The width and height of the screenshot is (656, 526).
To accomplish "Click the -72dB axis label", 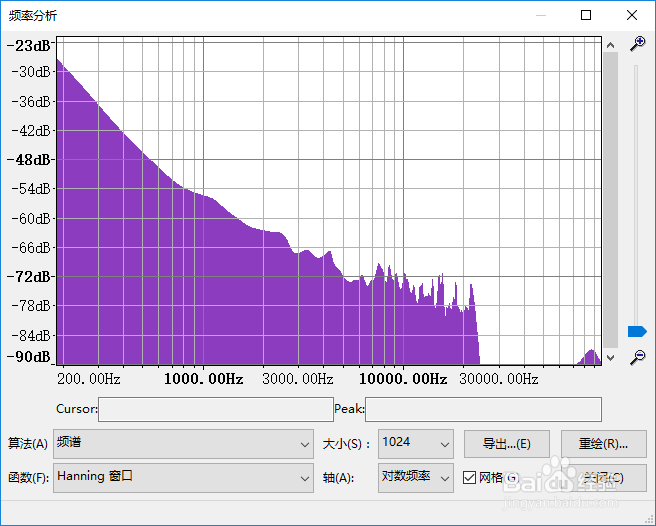I will click(28, 277).
